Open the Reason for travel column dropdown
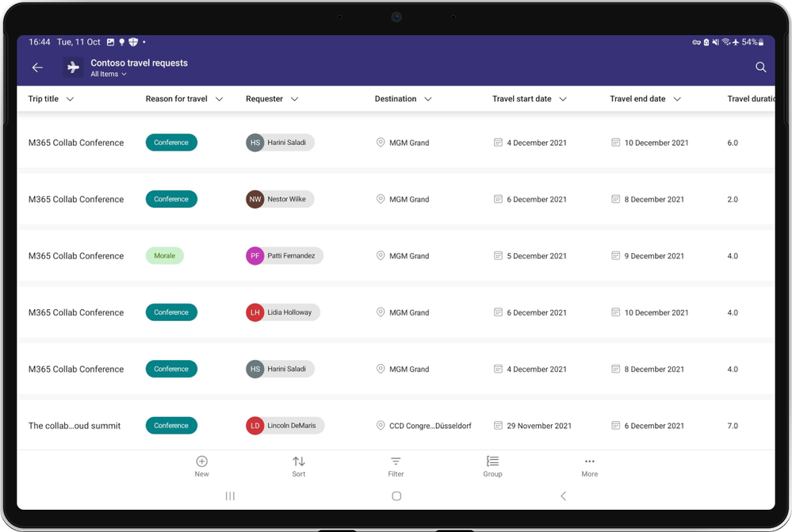Viewport: 792px width, 532px height. tap(219, 99)
